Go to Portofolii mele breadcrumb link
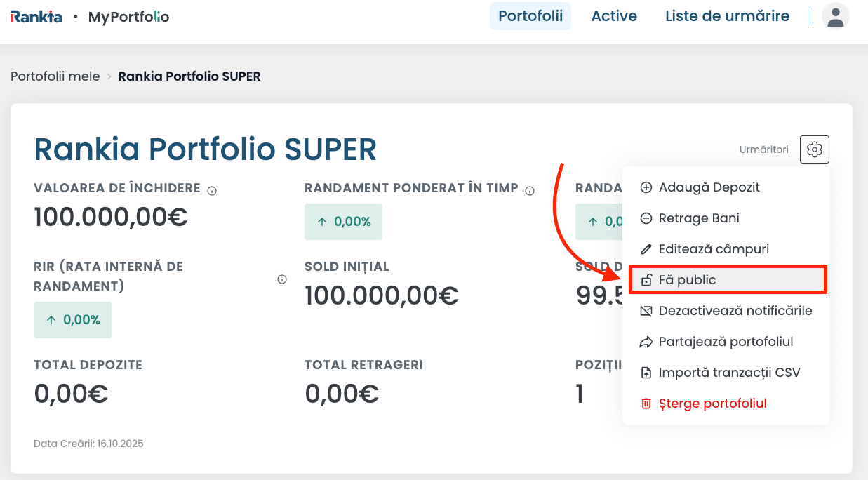868x480 pixels. pyautogui.click(x=55, y=76)
